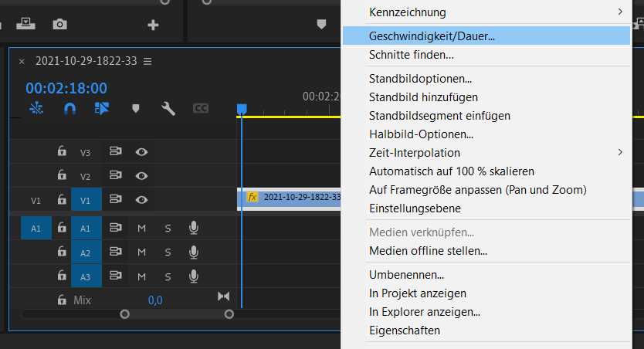Click Umbenennen... to rename the clip
The height and width of the screenshot is (349, 644).
click(406, 275)
